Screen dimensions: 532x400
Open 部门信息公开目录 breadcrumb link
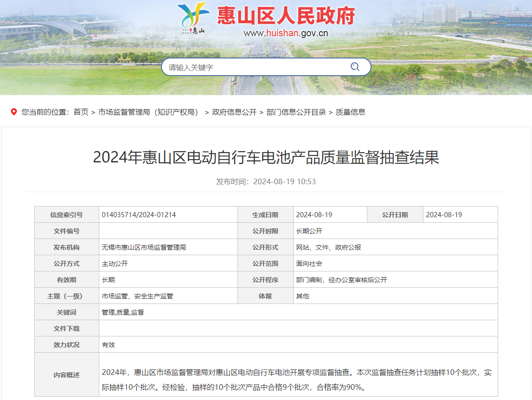tap(296, 112)
